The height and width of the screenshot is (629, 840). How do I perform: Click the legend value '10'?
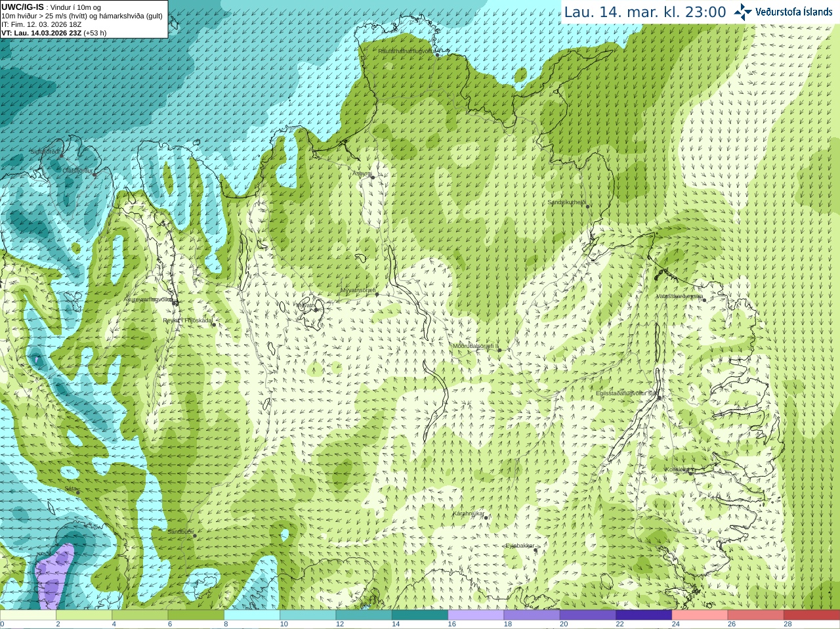[x=283, y=624]
